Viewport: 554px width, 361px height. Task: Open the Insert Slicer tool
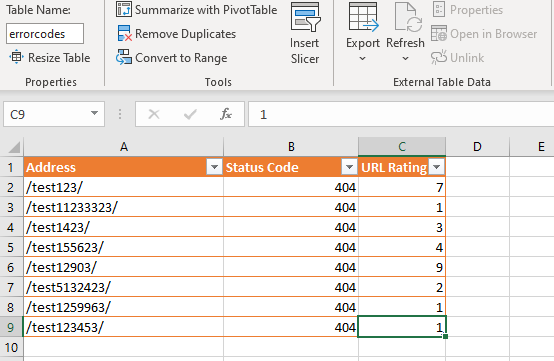pos(305,34)
